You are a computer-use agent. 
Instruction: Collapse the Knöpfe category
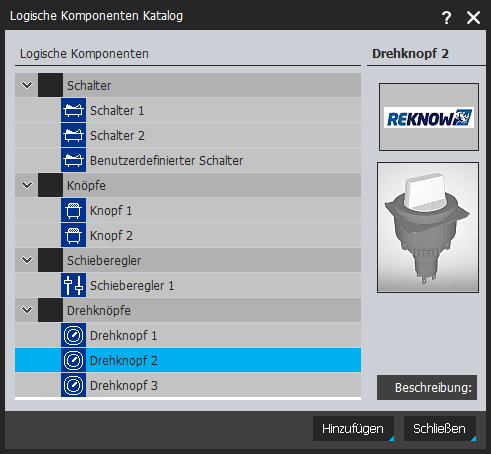(x=27, y=185)
